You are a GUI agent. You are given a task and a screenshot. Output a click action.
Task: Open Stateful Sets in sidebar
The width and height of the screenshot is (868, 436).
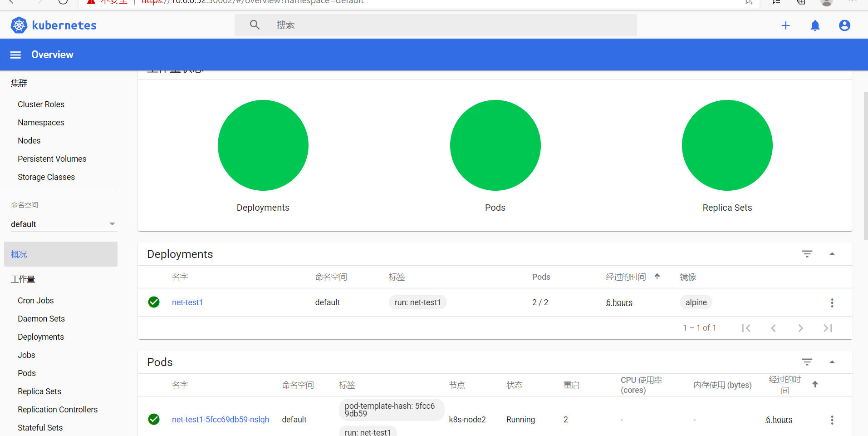click(40, 428)
